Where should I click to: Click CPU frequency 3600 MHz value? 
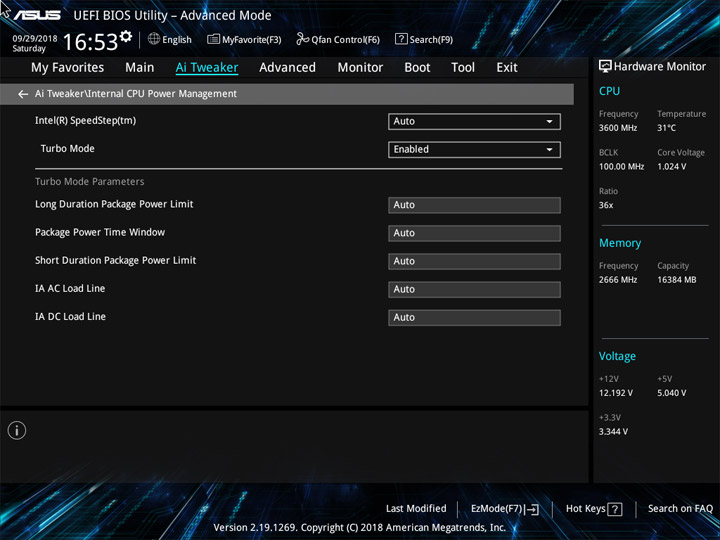(618, 128)
